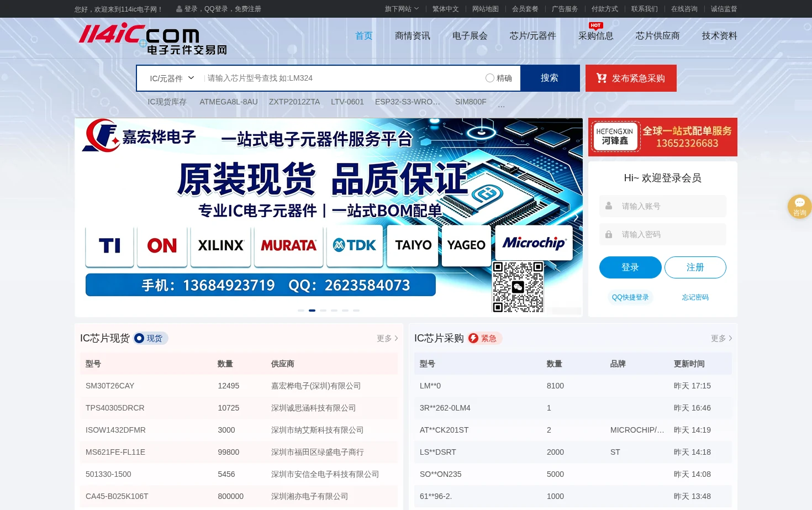812x510 pixels.
Task: Click the user icon in the account field
Action: click(609, 206)
